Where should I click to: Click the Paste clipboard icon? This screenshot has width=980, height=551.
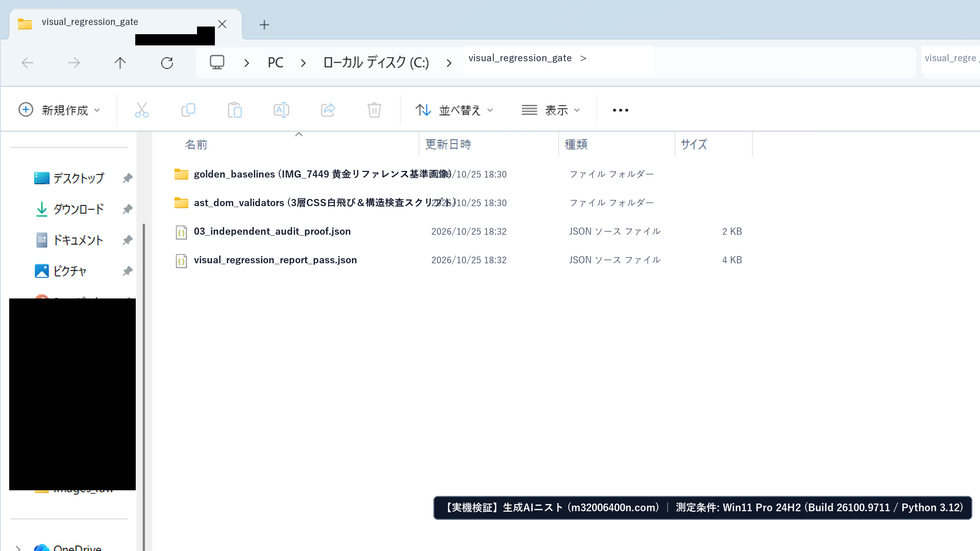(x=235, y=110)
